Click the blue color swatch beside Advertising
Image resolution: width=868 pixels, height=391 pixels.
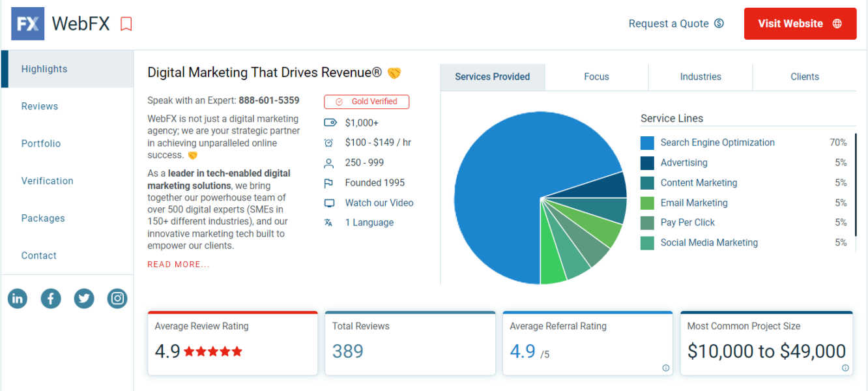648,162
